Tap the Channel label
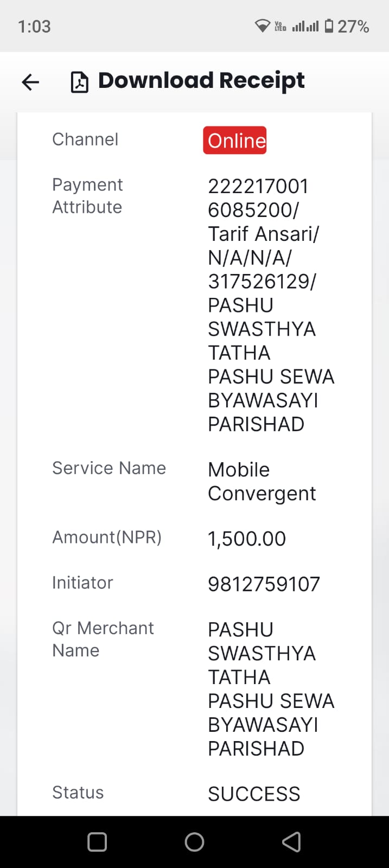389x868 pixels. click(x=85, y=139)
